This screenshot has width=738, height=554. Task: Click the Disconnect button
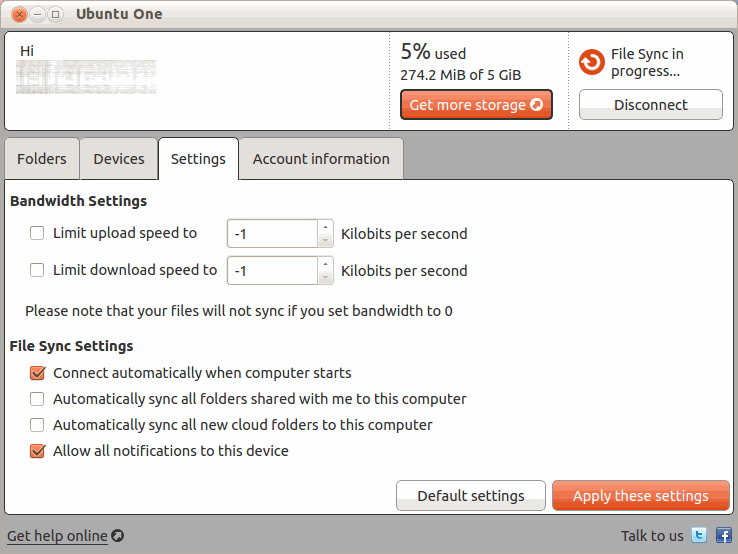pos(650,105)
